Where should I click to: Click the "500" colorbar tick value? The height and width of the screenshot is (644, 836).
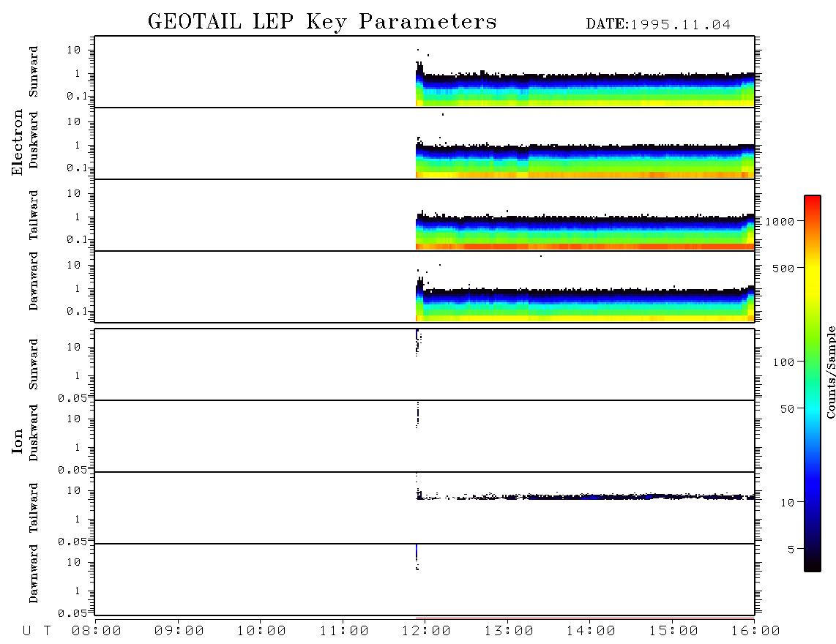click(x=783, y=268)
